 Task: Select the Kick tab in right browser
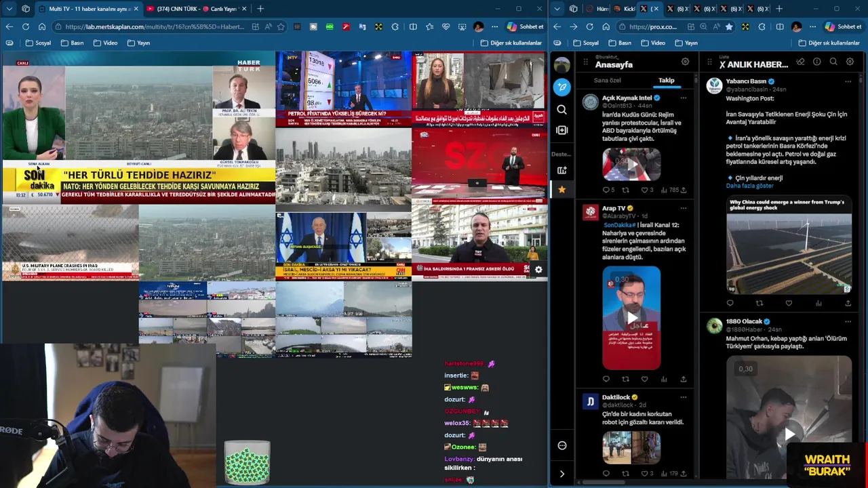624,9
